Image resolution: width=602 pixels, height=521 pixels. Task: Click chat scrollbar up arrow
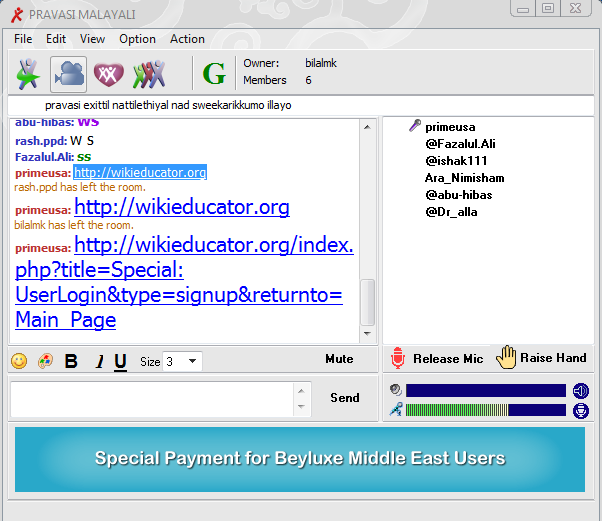[367, 127]
